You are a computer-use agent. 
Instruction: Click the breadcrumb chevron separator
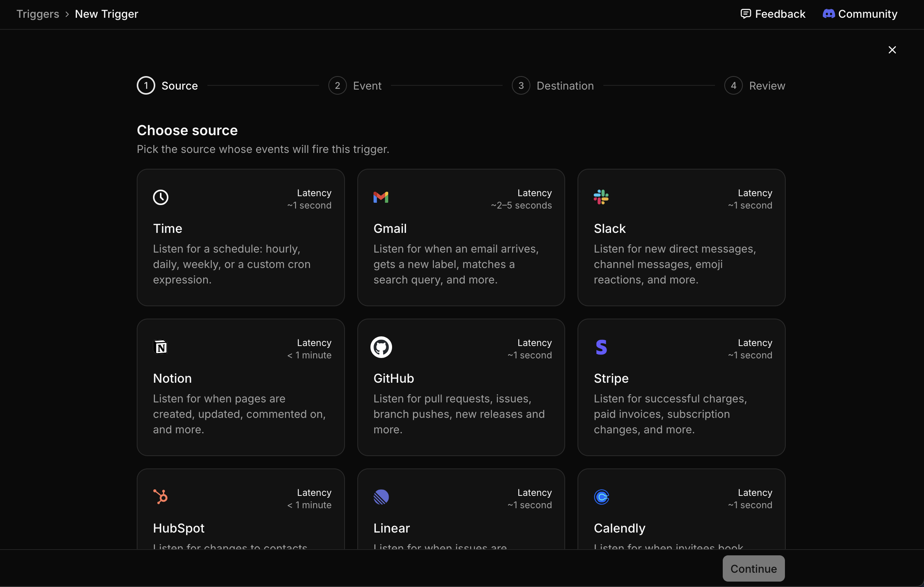[67, 14]
